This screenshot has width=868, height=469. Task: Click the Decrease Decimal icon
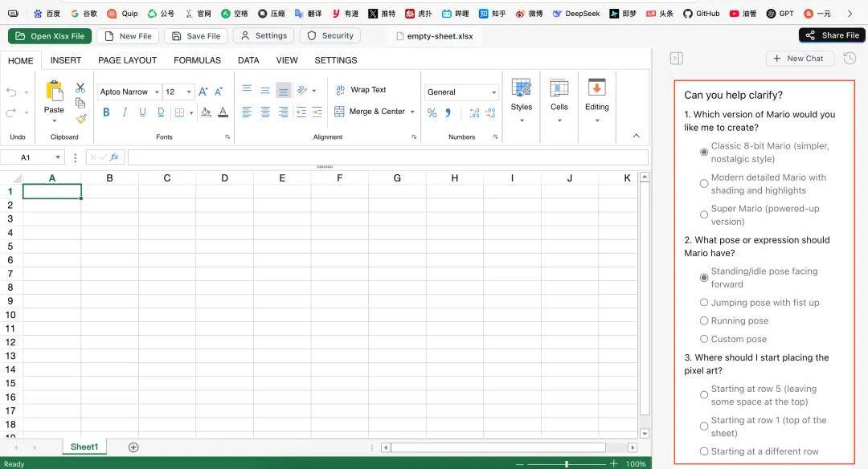pyautogui.click(x=490, y=112)
